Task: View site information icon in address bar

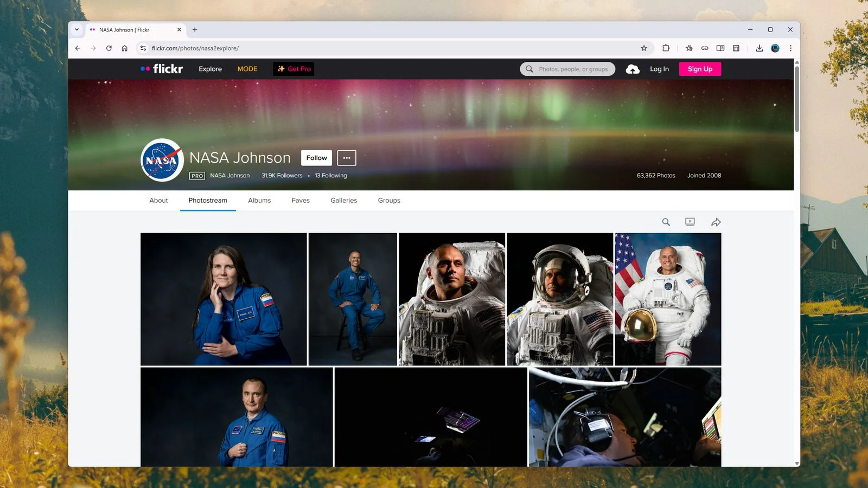Action: pos(143,48)
